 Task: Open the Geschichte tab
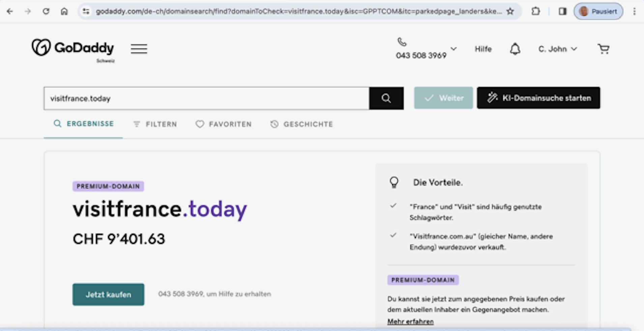302,124
